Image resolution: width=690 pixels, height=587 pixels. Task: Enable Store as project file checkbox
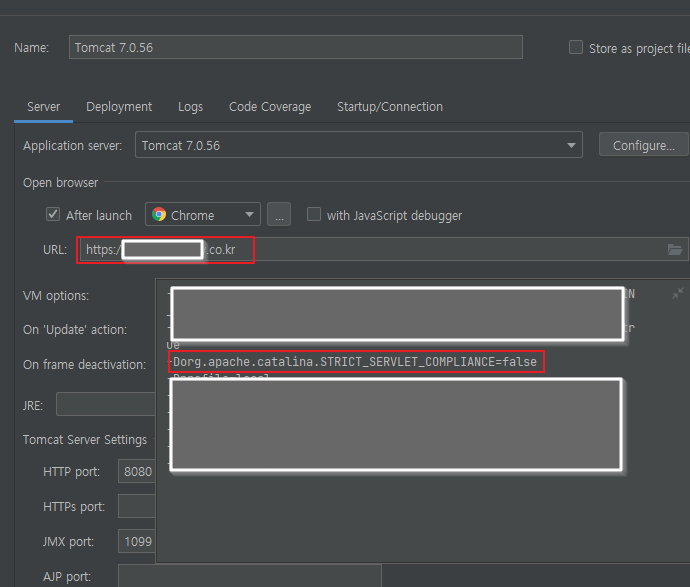pos(576,47)
